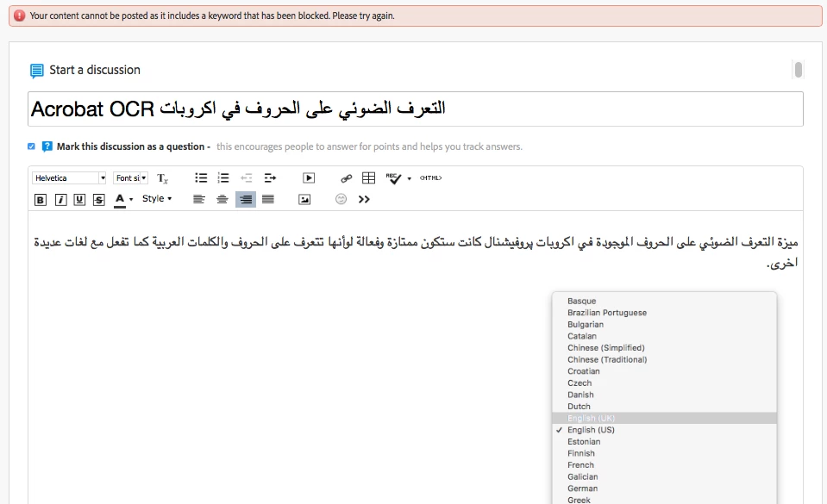Uncheck Mark this discussion as a question
The width and height of the screenshot is (827, 504).
(x=32, y=146)
